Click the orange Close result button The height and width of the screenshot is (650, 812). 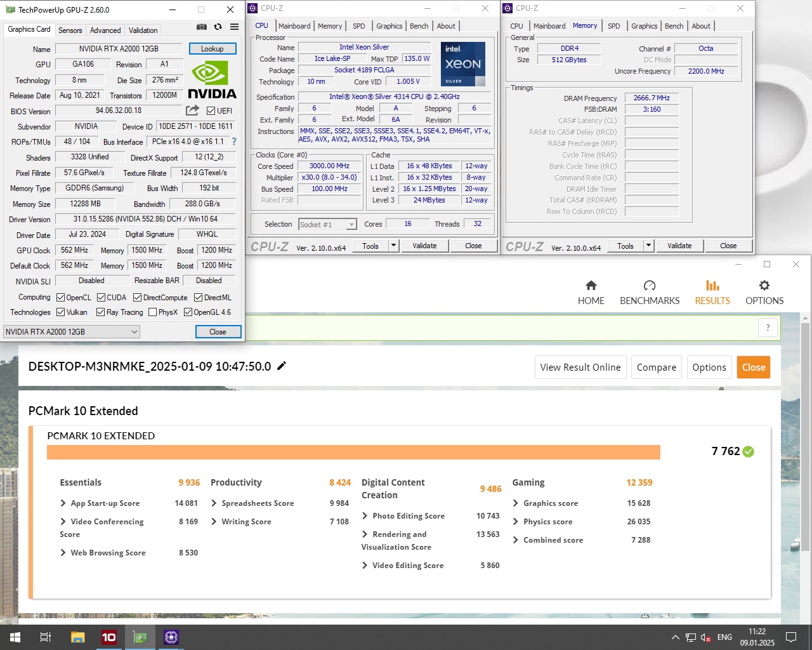point(754,367)
